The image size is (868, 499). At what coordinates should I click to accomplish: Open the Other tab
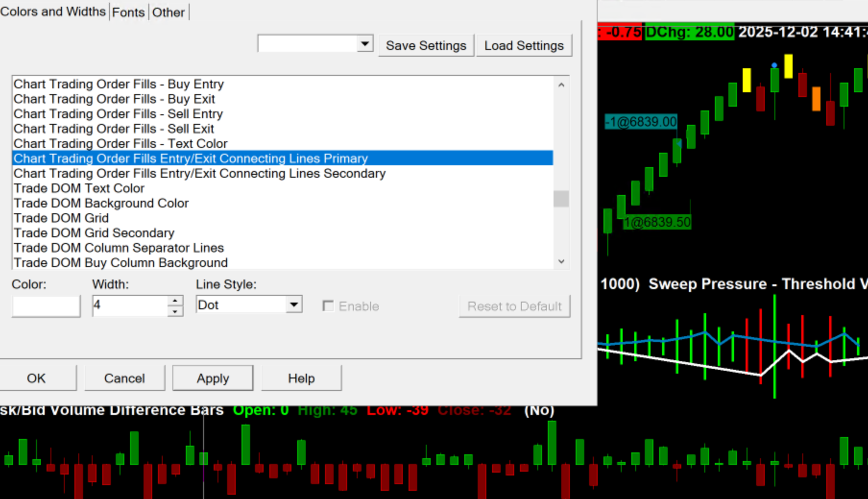[x=168, y=12]
